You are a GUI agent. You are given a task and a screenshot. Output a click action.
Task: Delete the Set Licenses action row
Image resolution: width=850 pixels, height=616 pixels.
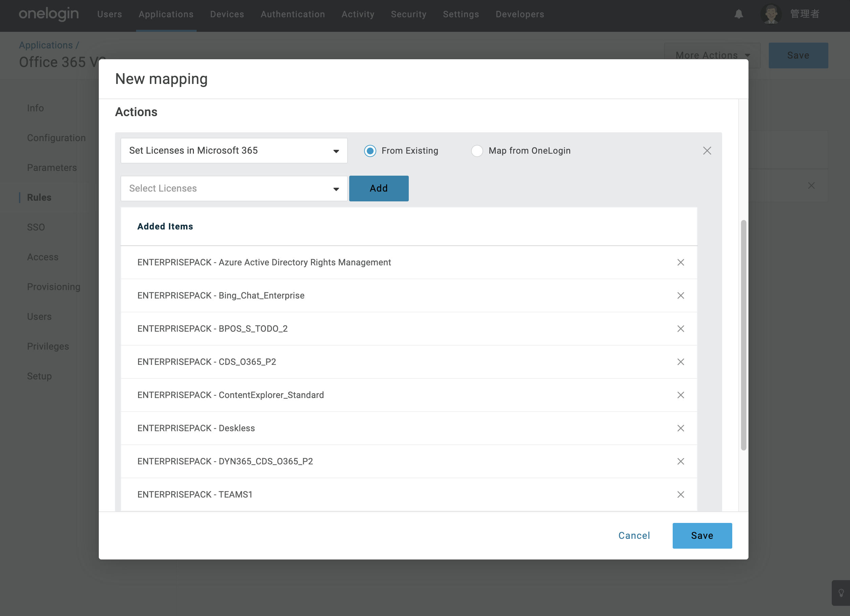pyautogui.click(x=707, y=151)
